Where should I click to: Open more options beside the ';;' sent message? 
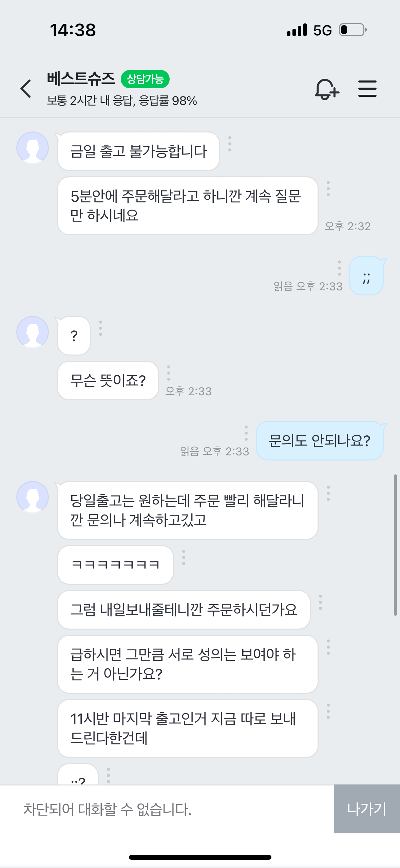(339, 268)
